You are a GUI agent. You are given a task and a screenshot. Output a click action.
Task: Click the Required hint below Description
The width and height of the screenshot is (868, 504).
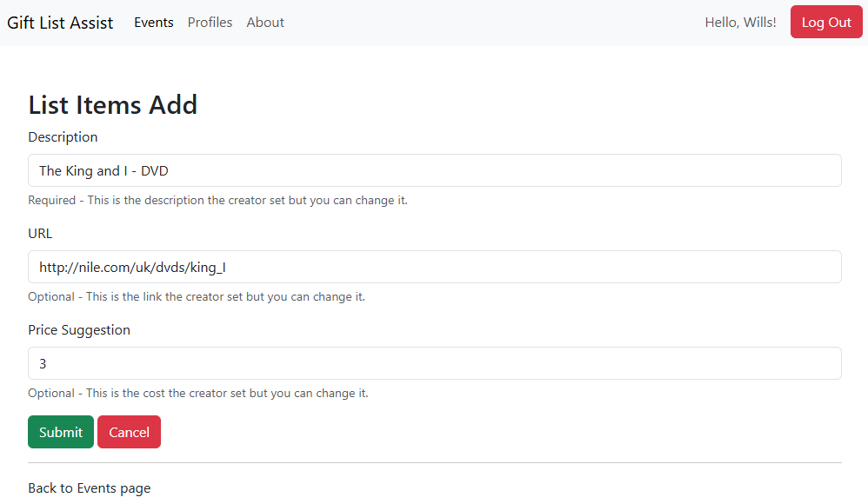point(217,201)
